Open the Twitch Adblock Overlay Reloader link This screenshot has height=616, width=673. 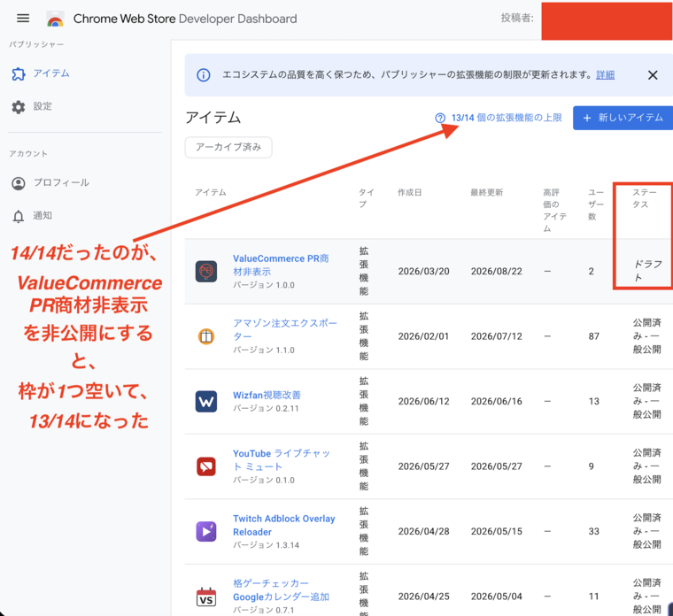point(283,525)
